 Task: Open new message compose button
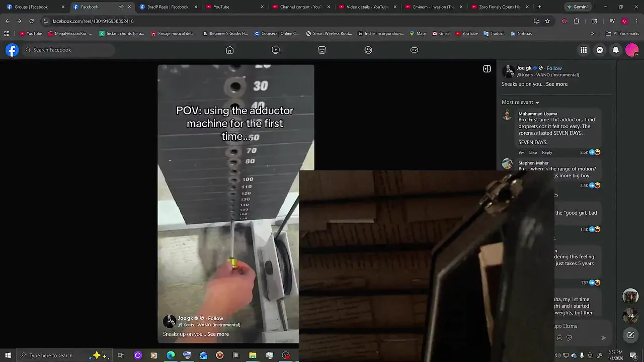click(630, 335)
